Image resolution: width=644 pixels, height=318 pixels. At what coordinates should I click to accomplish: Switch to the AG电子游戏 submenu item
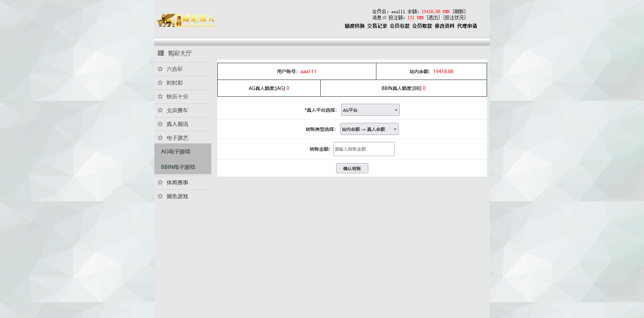point(175,151)
